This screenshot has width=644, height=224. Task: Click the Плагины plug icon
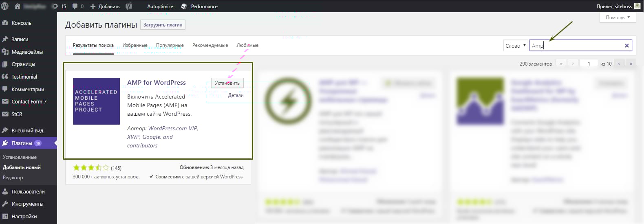pos(5,143)
